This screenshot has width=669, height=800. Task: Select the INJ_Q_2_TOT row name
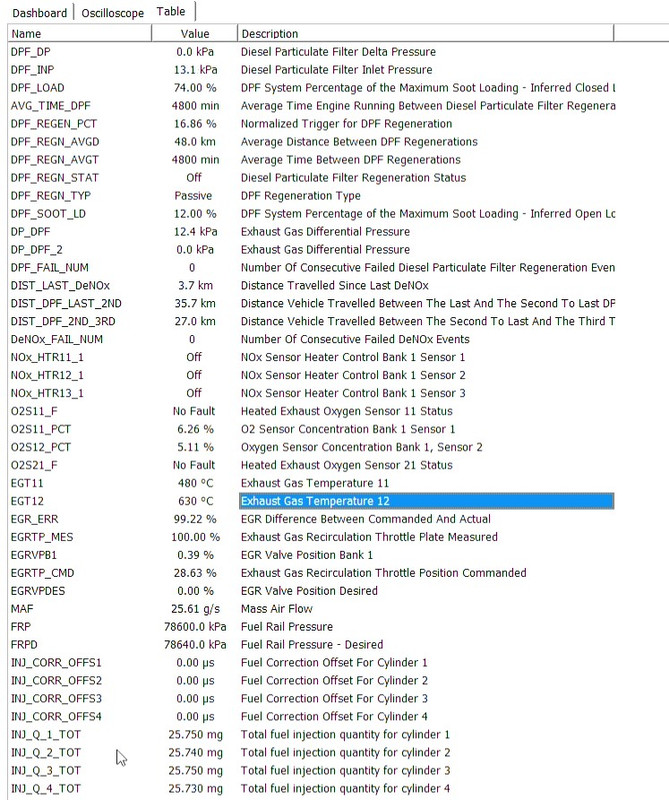45,752
